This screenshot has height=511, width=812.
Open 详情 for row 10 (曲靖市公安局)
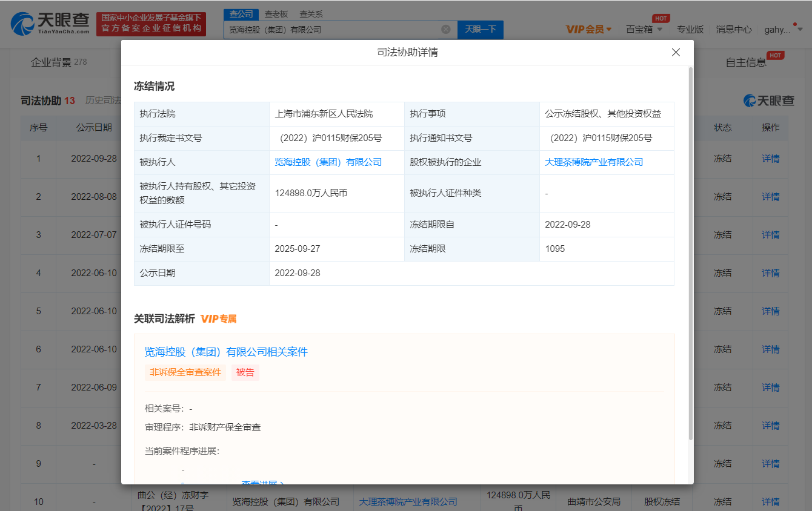click(771, 502)
